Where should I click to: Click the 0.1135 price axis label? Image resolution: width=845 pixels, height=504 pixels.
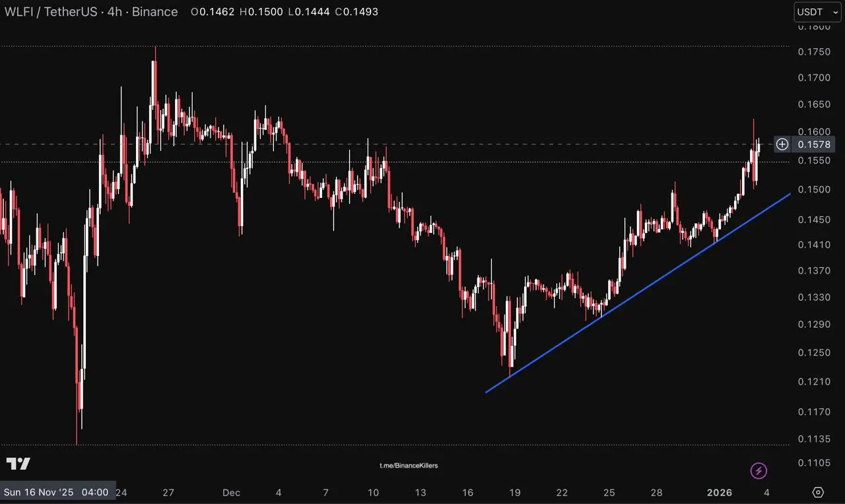point(814,439)
